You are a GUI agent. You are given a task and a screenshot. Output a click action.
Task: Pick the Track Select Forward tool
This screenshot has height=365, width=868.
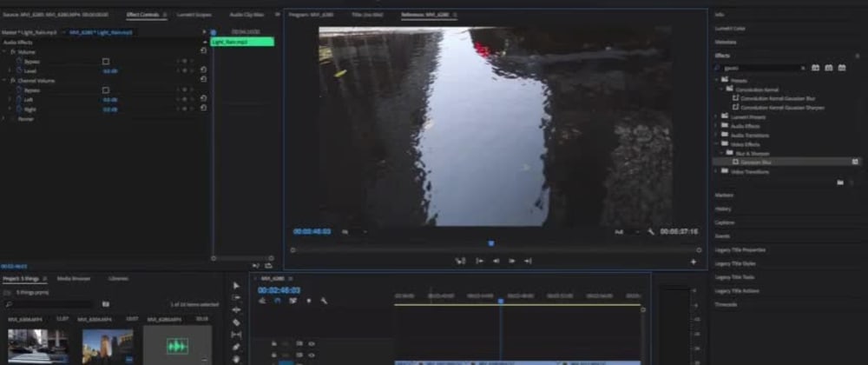236,297
